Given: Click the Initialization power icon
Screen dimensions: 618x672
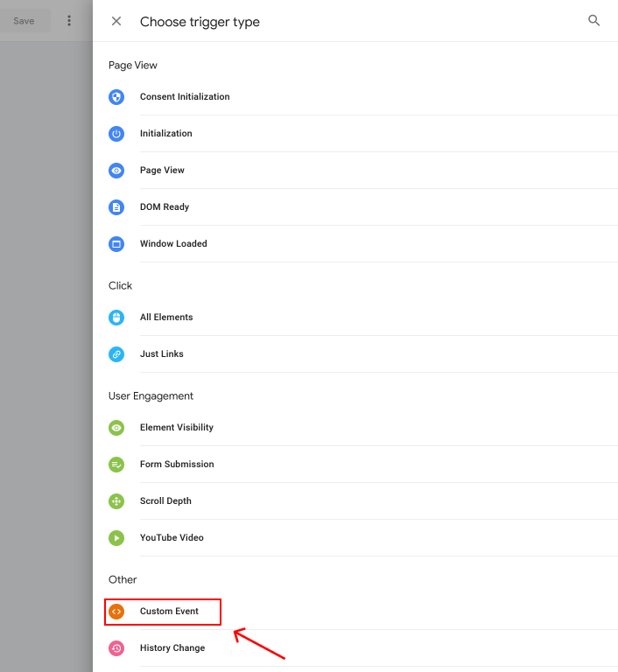Looking at the screenshot, I should [116, 134].
